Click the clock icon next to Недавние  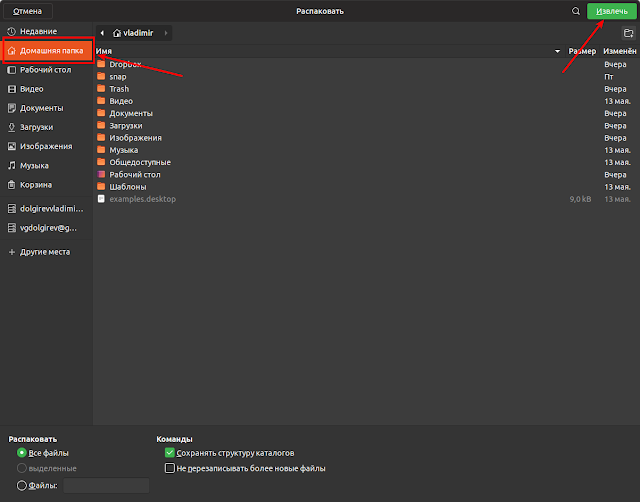(x=11, y=31)
